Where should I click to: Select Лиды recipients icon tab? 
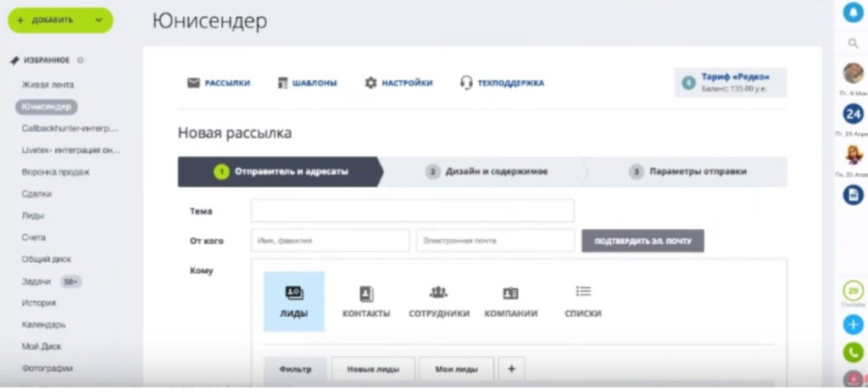[294, 301]
